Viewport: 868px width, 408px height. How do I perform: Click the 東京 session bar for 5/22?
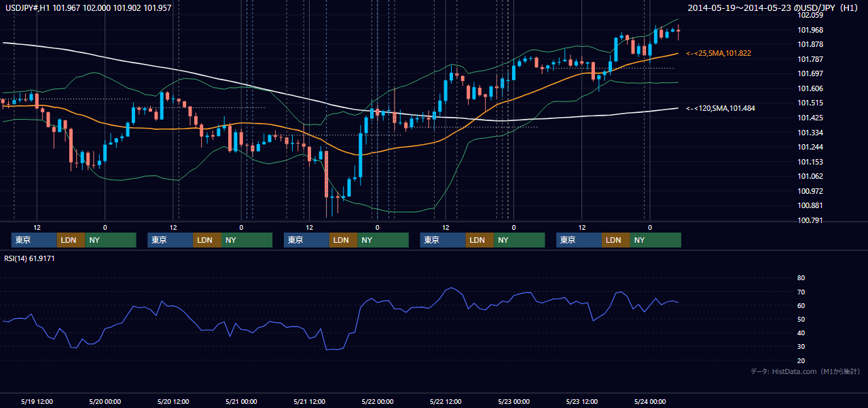[443, 240]
